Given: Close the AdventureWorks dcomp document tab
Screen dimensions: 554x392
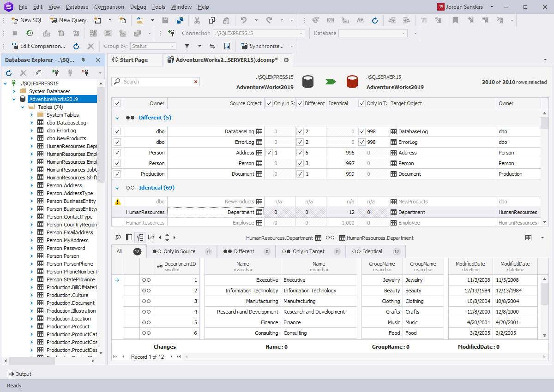Looking at the screenshot, I should pos(286,60).
